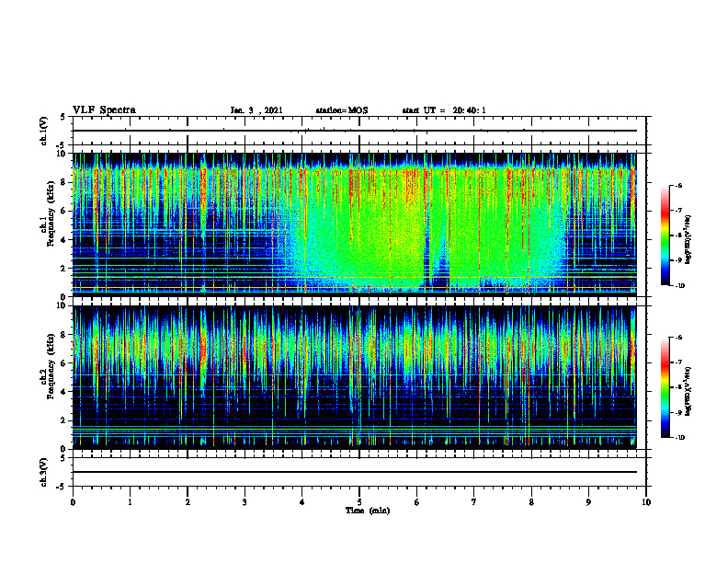This screenshot has height=563, width=728.
Task: Click the ch.3 voltage waveform trace panel
Action: pos(358,472)
